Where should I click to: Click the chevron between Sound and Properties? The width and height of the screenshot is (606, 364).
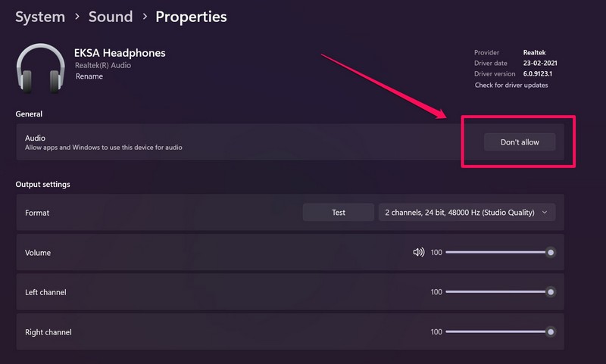coord(144,17)
